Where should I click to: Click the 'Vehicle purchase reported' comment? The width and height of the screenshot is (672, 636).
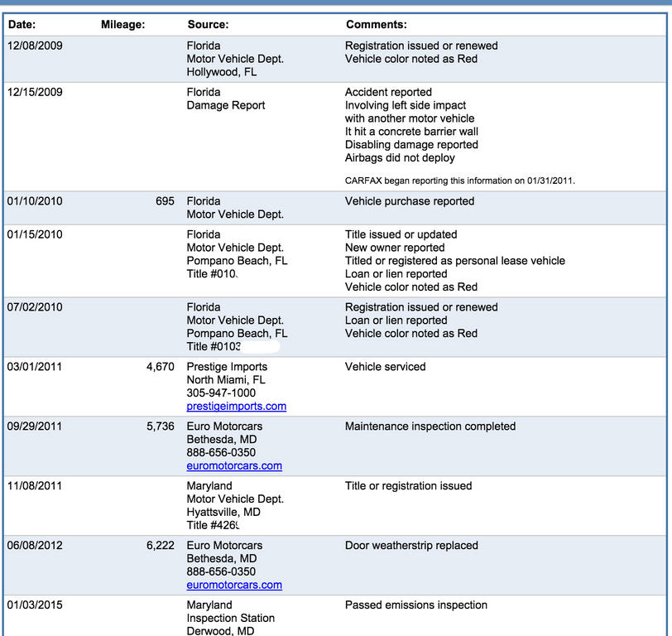tap(410, 201)
